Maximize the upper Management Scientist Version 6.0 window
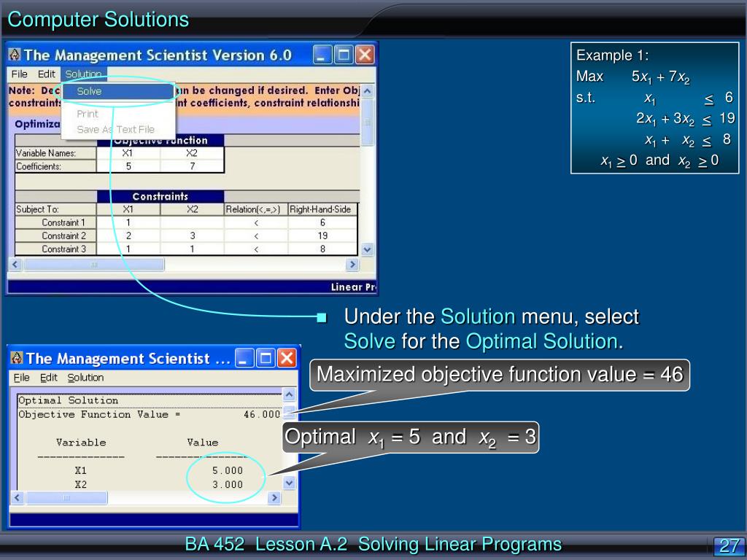This screenshot has width=747, height=560. tap(344, 55)
